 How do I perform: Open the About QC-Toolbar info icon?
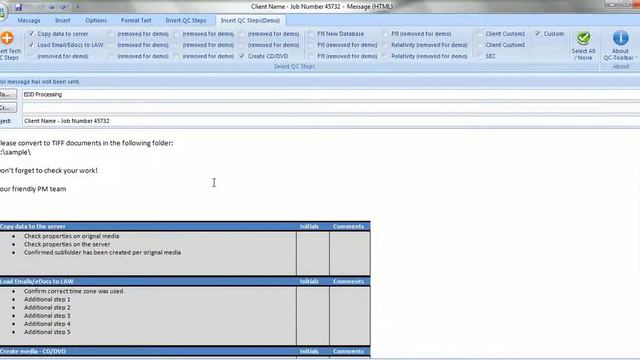pyautogui.click(x=620, y=38)
